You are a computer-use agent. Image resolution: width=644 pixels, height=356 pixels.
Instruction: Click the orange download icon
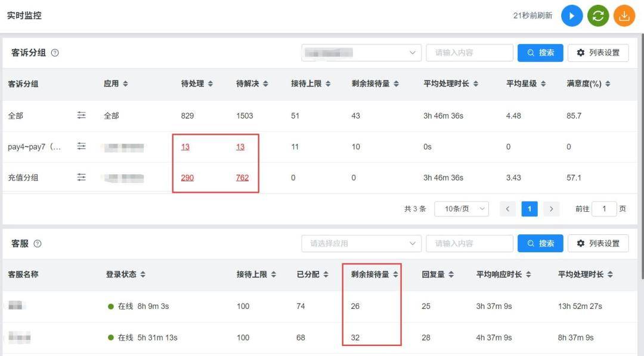point(624,16)
